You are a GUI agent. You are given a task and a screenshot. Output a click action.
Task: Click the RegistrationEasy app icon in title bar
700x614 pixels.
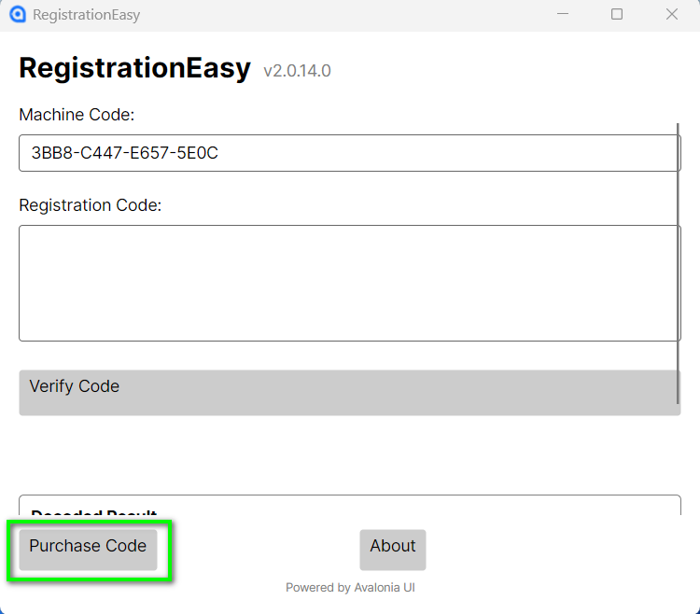tap(17, 15)
